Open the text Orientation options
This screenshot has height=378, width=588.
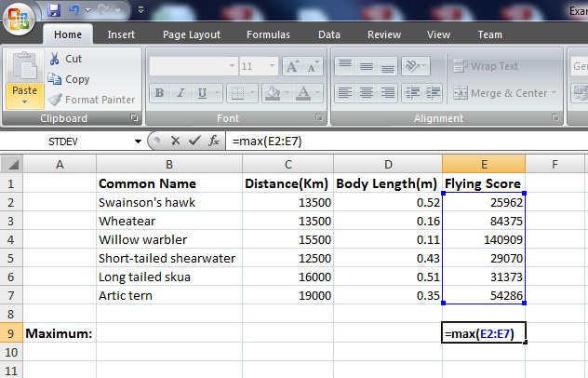point(415,66)
